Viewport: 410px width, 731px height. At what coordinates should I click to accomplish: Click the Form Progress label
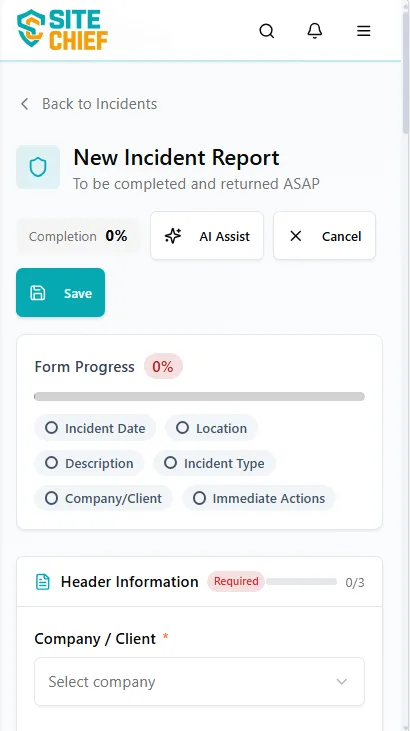(x=84, y=366)
